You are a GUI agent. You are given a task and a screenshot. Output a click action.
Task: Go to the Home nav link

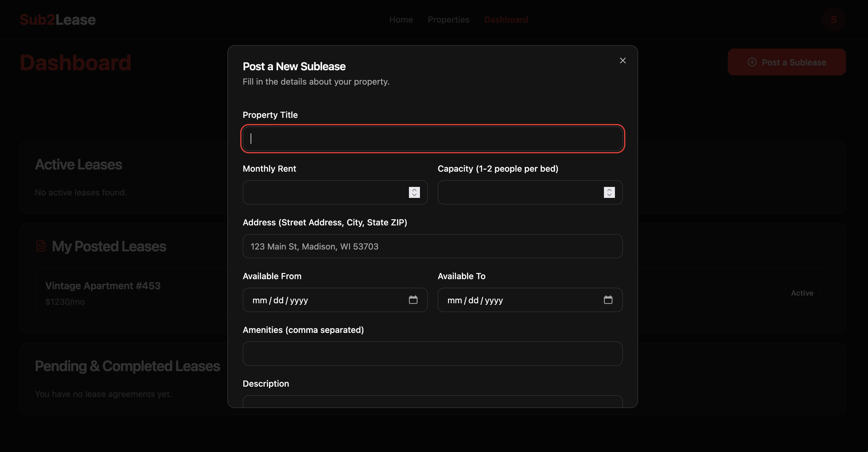[401, 20]
